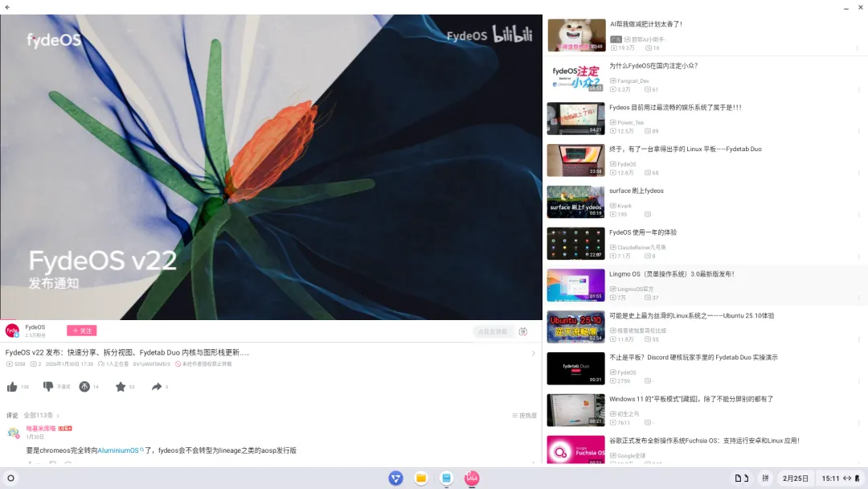Viewport: 868px width, 489px height.
Task: Toggle danmaku display icon beside input
Action: [523, 331]
